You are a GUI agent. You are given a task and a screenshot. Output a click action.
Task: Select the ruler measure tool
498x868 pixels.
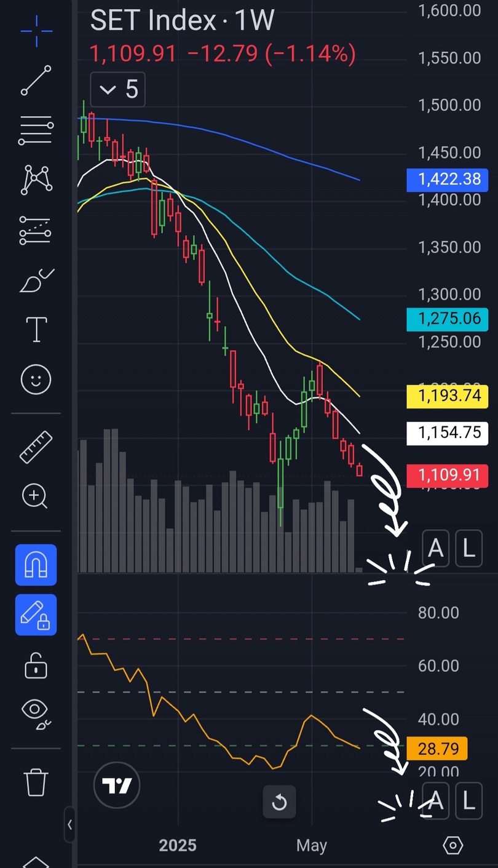point(36,447)
